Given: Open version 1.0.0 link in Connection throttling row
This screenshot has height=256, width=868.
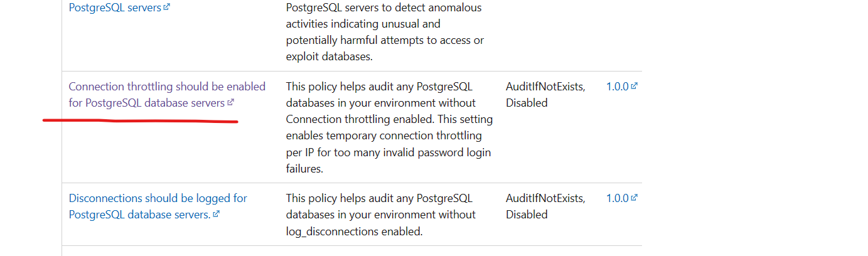Looking at the screenshot, I should tap(618, 87).
